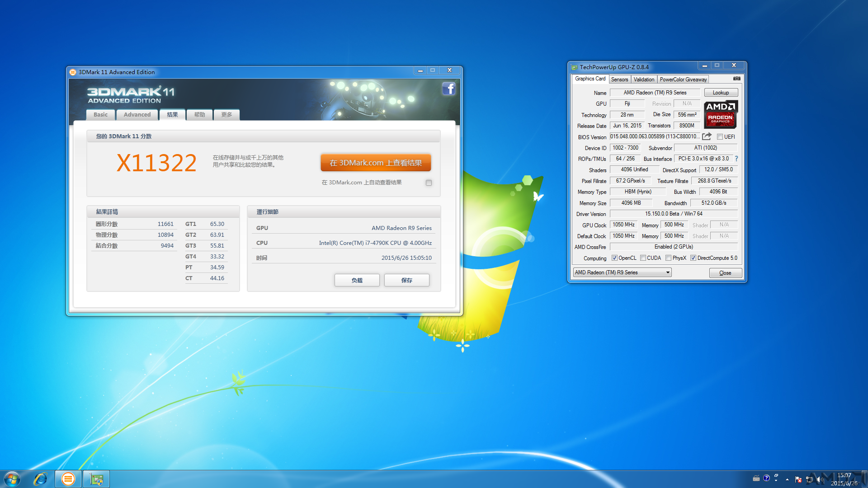Image resolution: width=868 pixels, height=488 pixels.
Task: Open the AMD Radeon R9 Series GPU dropdown
Action: click(622, 272)
